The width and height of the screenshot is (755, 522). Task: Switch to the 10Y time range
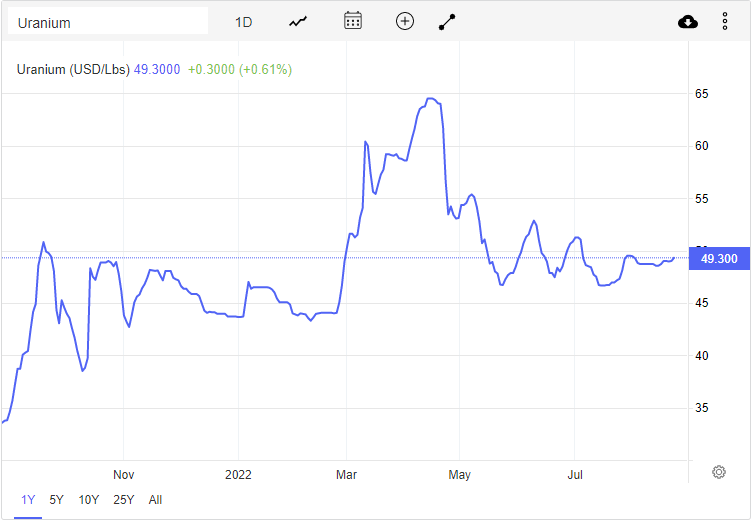point(89,500)
